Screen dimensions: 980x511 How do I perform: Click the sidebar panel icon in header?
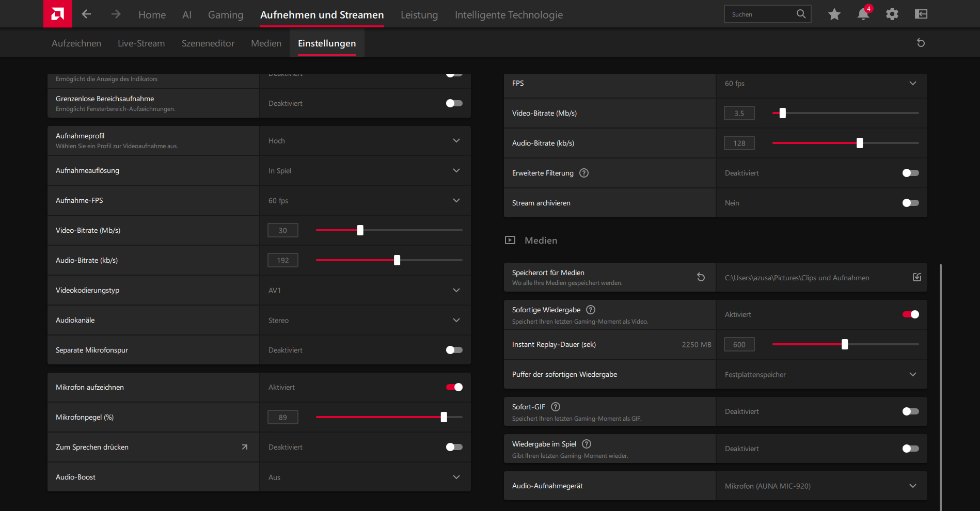point(921,14)
